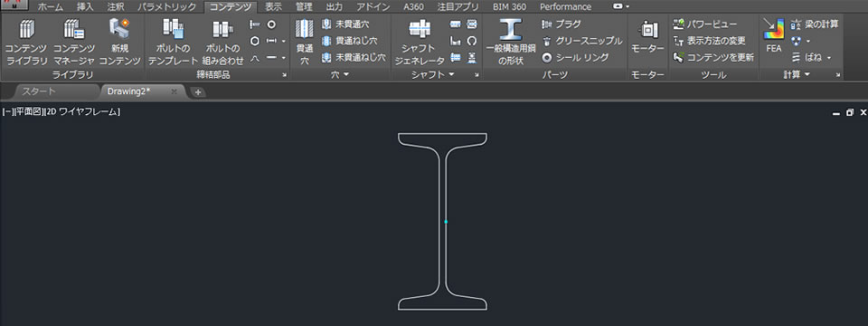Insert a プラグ (plug) part
Image resolution: width=868 pixels, height=326 pixels.
(561, 24)
